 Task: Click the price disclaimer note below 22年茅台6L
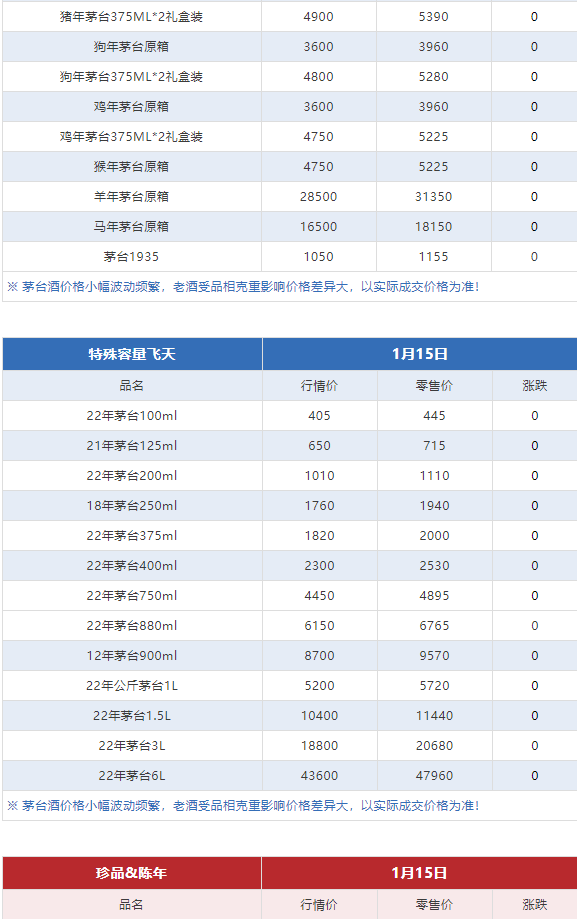(243, 806)
